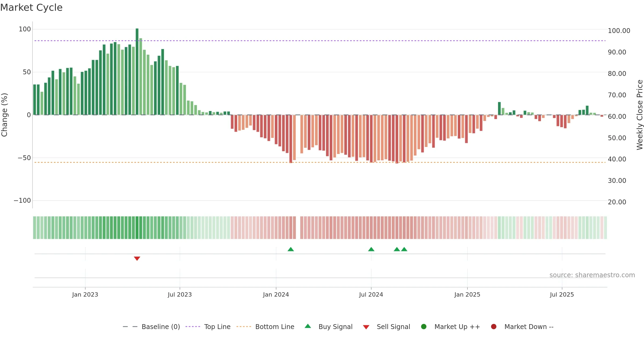This screenshot has height=362, width=644.
Task: Click the 80.00 price axis label
Action: click(x=617, y=74)
